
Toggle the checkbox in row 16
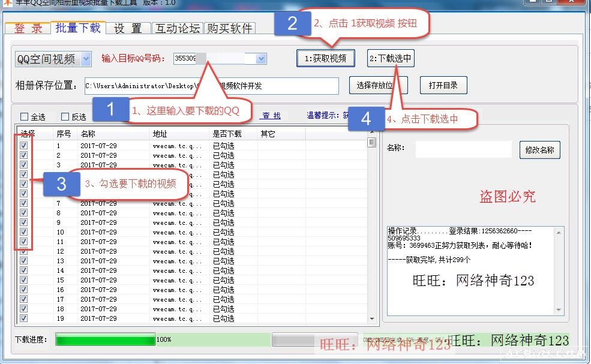24,290
